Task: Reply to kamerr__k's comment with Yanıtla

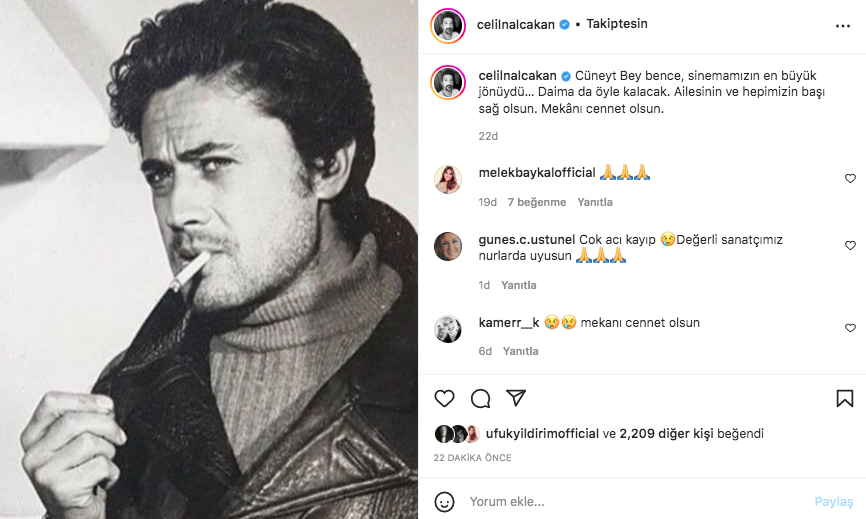Action: click(520, 351)
